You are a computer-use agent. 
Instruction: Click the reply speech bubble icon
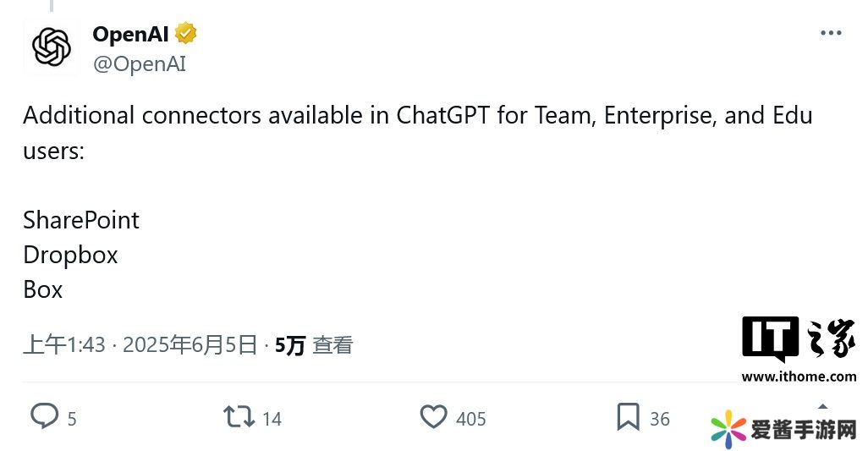(x=44, y=416)
